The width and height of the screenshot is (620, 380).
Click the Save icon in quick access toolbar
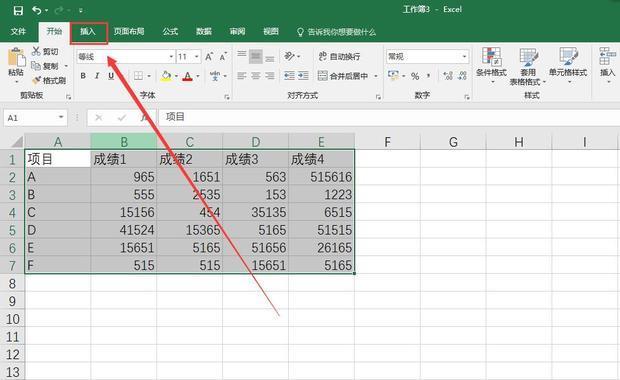point(18,10)
